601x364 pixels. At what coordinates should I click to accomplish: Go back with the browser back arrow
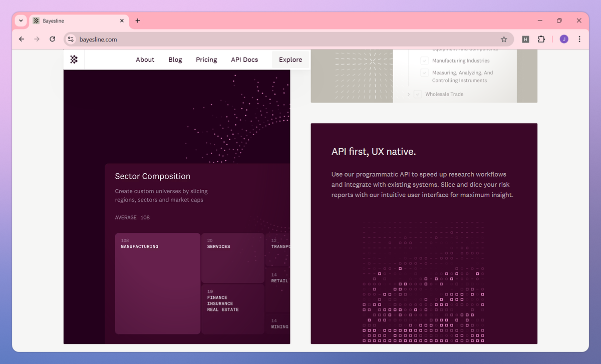pos(21,39)
